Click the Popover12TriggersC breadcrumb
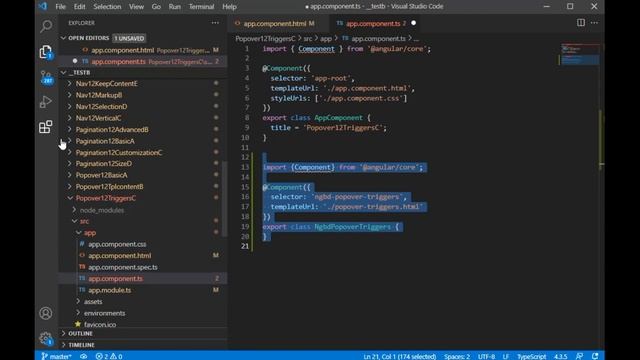The height and width of the screenshot is (360, 640). (265, 38)
